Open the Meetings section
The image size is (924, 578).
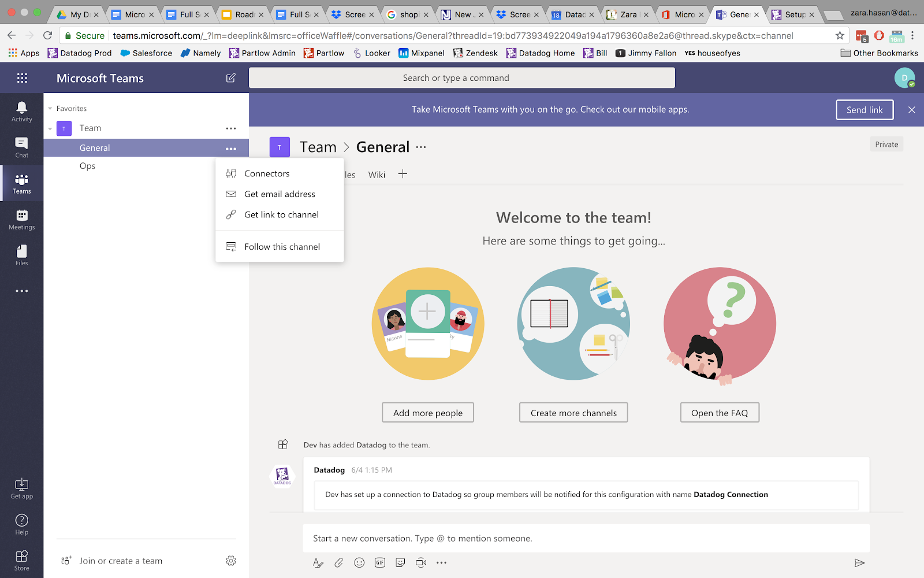click(22, 220)
